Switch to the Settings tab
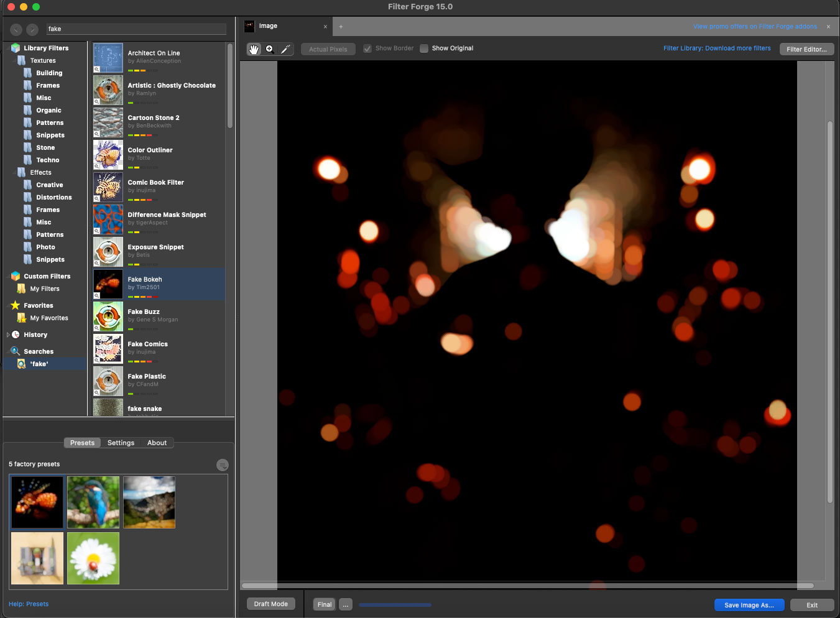Viewport: 840px width, 618px height. [121, 443]
